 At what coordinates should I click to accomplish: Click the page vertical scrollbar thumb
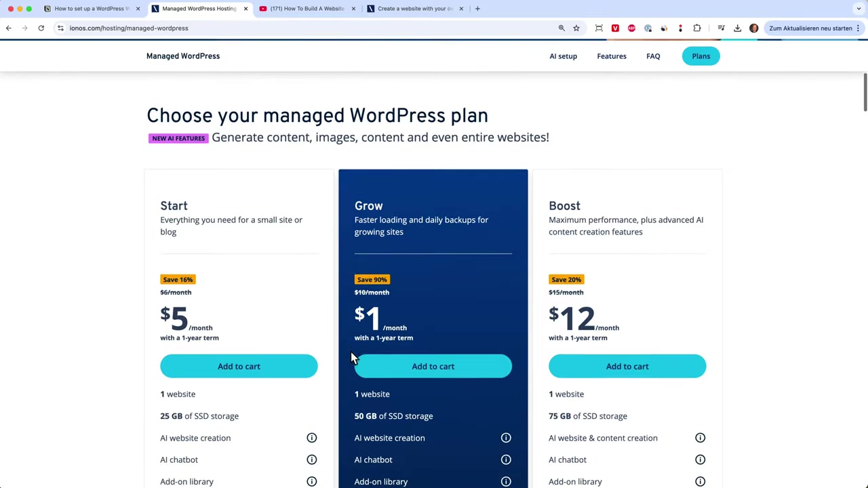tap(865, 91)
